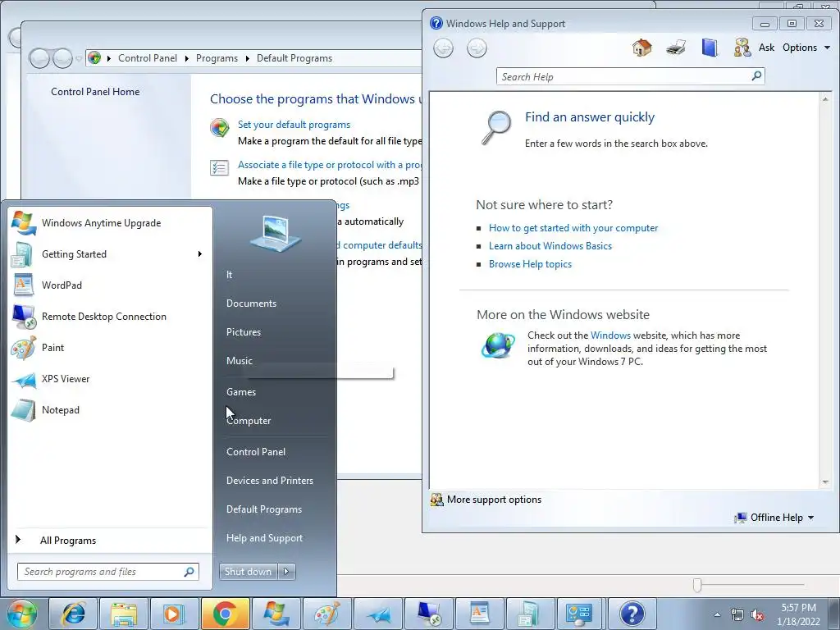Click the Forward arrow in Help window

point(477,48)
